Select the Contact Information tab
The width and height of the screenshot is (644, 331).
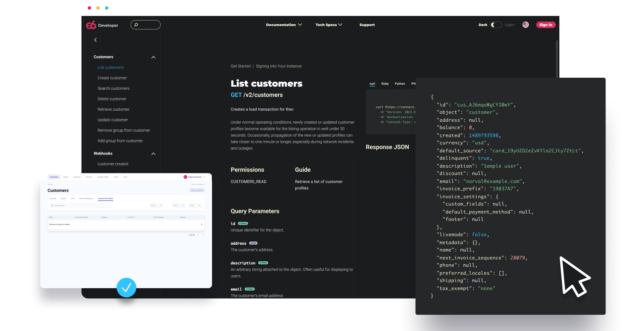pos(105,199)
